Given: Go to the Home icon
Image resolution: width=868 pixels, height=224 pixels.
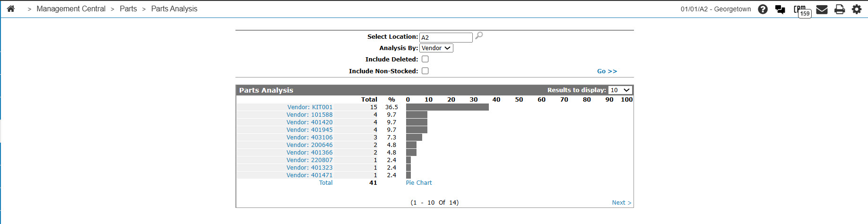Looking at the screenshot, I should coord(10,9).
